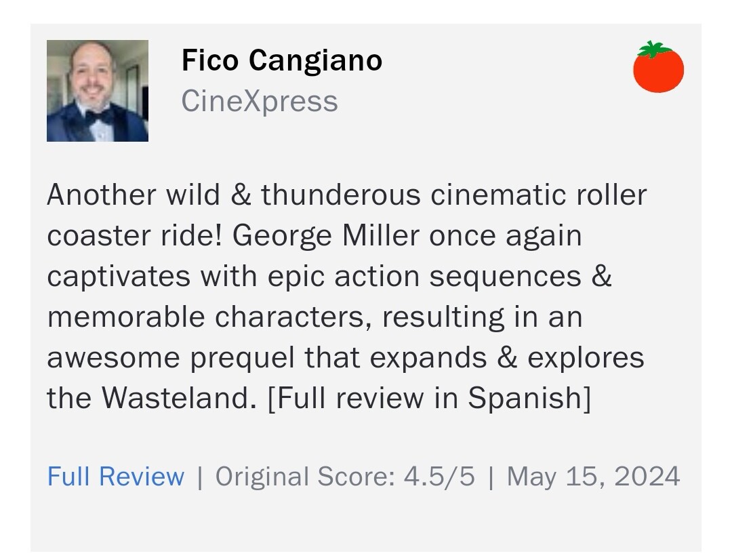
Task: Open the Fico Cangiano critic name
Action: click(281, 61)
